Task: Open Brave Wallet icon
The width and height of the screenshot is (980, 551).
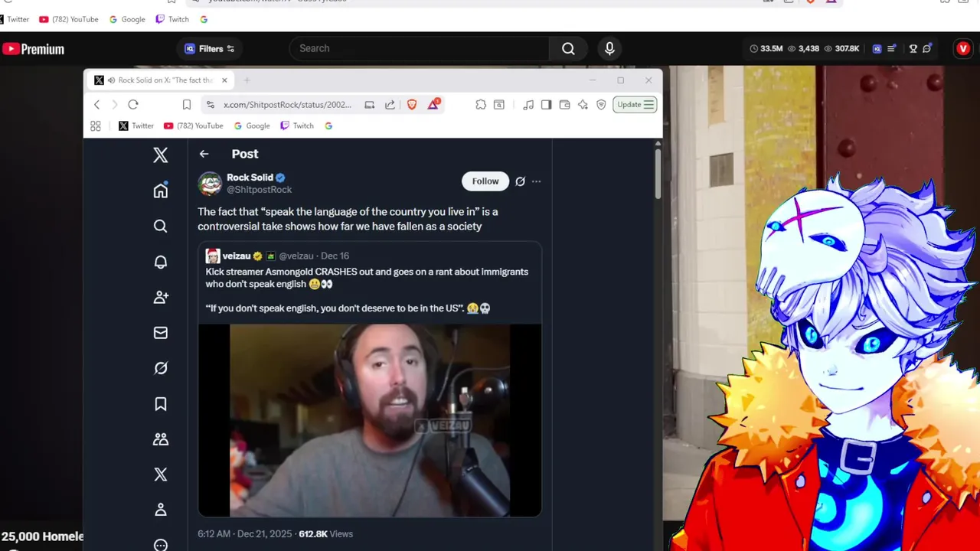Action: 564,105
